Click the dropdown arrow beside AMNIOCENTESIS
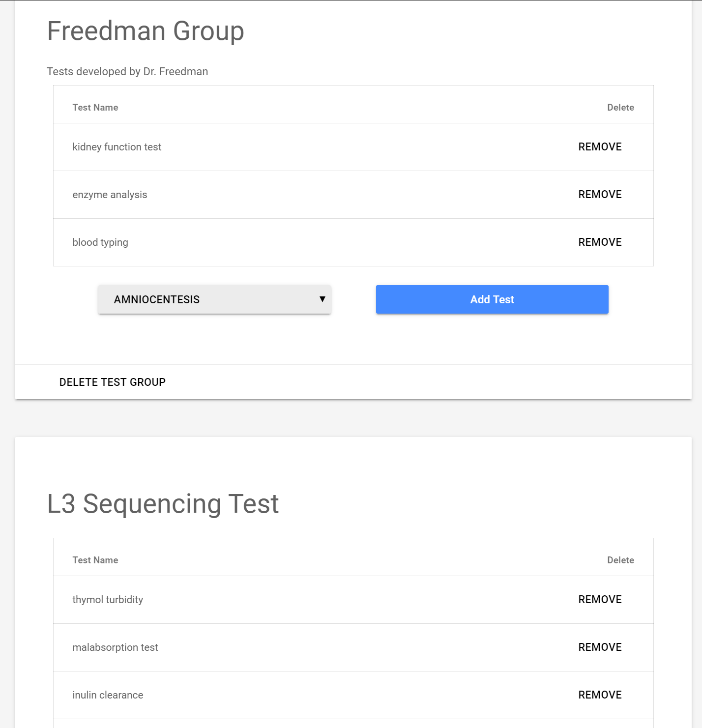The height and width of the screenshot is (728, 702). (322, 299)
